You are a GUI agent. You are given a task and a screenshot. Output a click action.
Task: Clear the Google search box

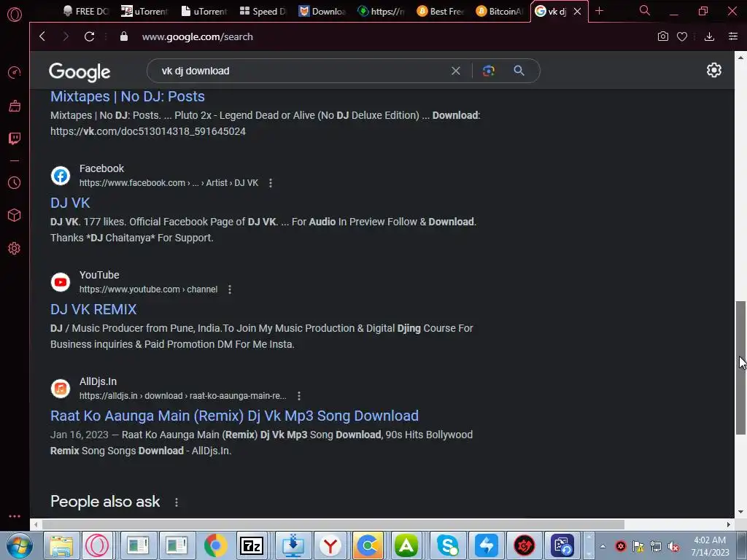click(x=456, y=71)
